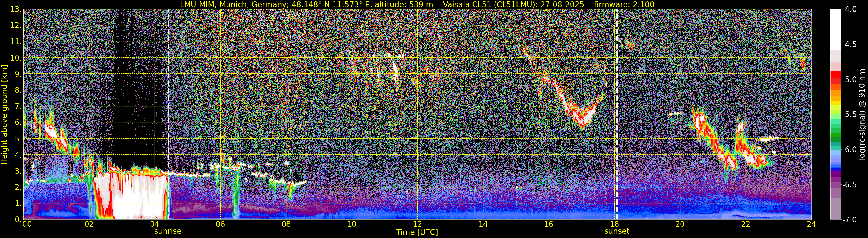Click the 'sunset' label below the time axis
Viewport: 868px width, 238px height.
tap(617, 231)
